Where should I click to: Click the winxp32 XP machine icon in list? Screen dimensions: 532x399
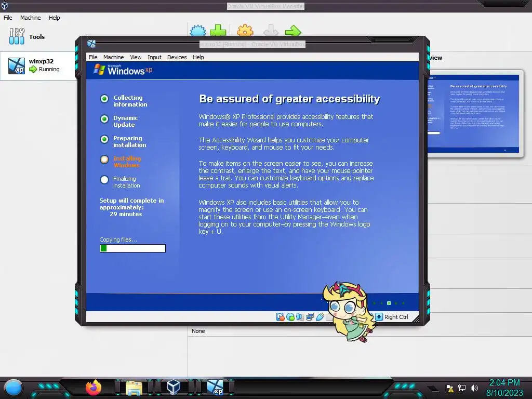(17, 65)
